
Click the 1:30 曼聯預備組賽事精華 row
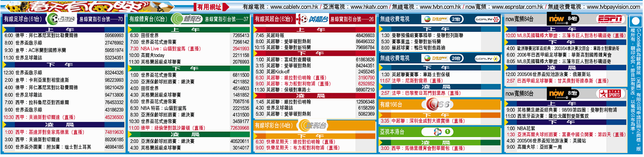pos(440,36)
